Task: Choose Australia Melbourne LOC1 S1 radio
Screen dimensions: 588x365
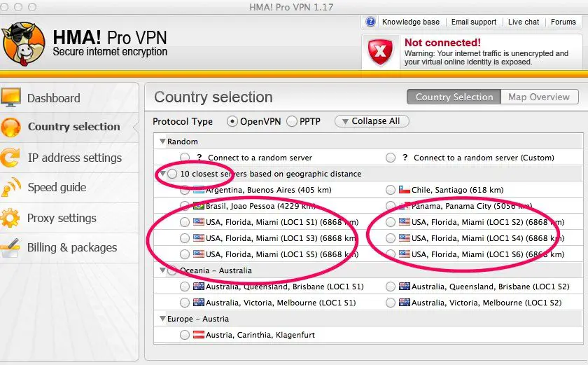Action: (x=185, y=303)
